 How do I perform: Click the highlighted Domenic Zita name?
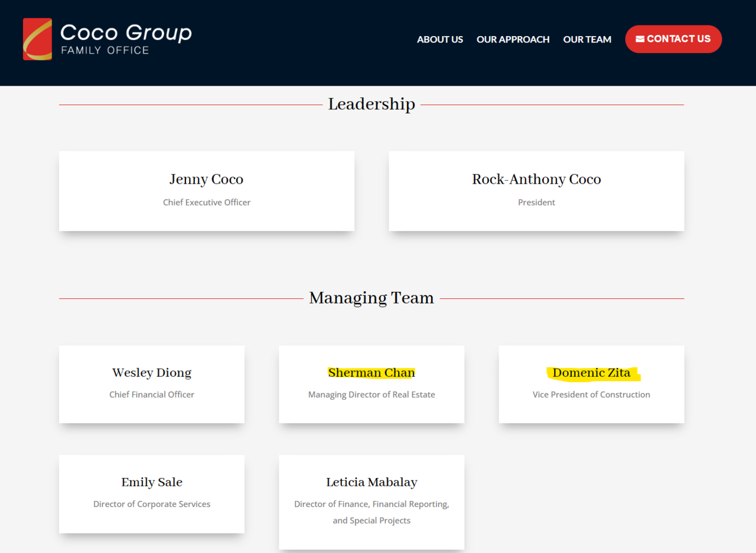[x=591, y=373]
